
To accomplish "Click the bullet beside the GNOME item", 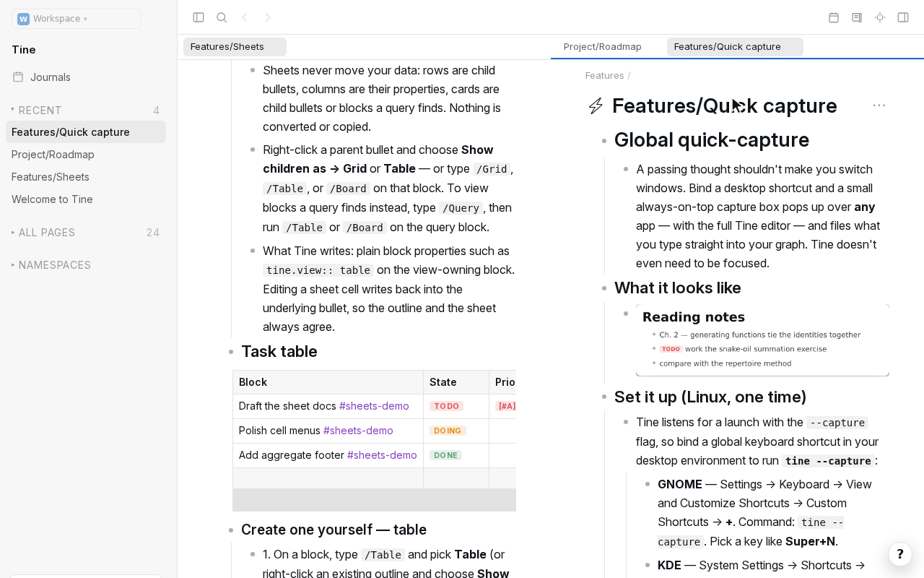I will pos(648,484).
